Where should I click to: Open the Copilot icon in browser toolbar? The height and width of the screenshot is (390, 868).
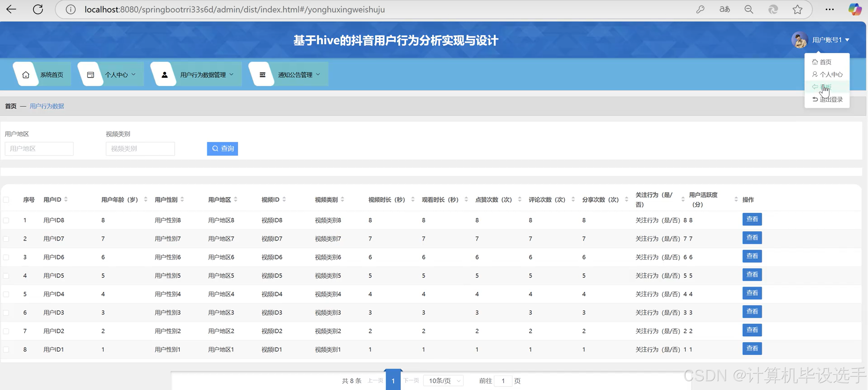point(855,9)
